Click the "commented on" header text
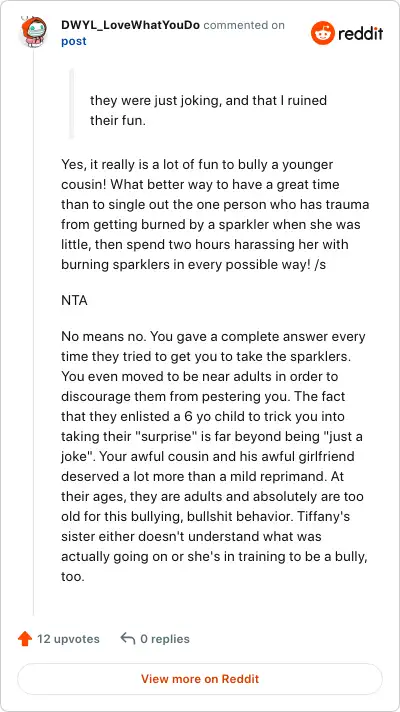The width and height of the screenshot is (400, 712). 244,25
